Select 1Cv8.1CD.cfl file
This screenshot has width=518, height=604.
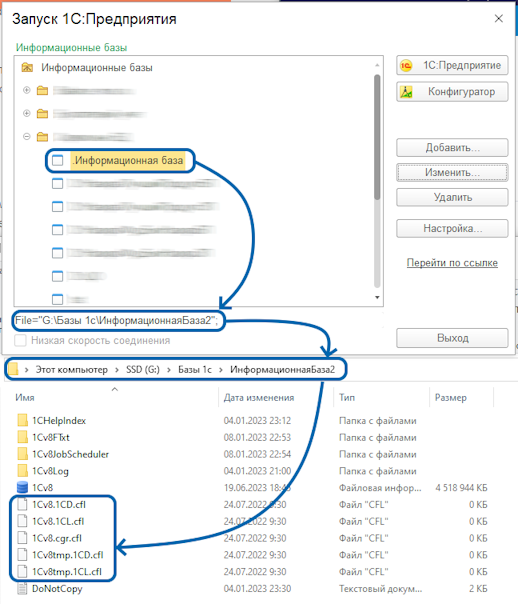point(59,505)
